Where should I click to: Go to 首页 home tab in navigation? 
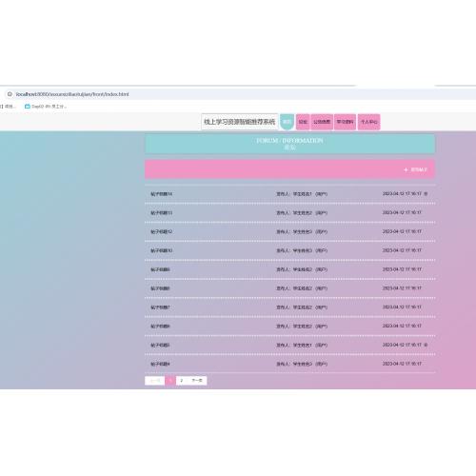pyautogui.click(x=287, y=122)
